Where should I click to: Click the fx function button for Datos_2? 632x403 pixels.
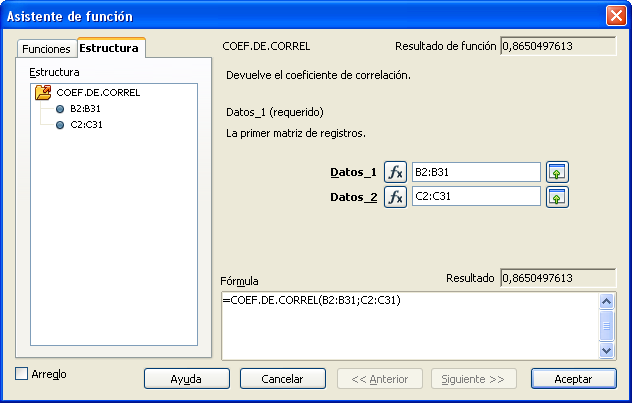click(x=395, y=197)
